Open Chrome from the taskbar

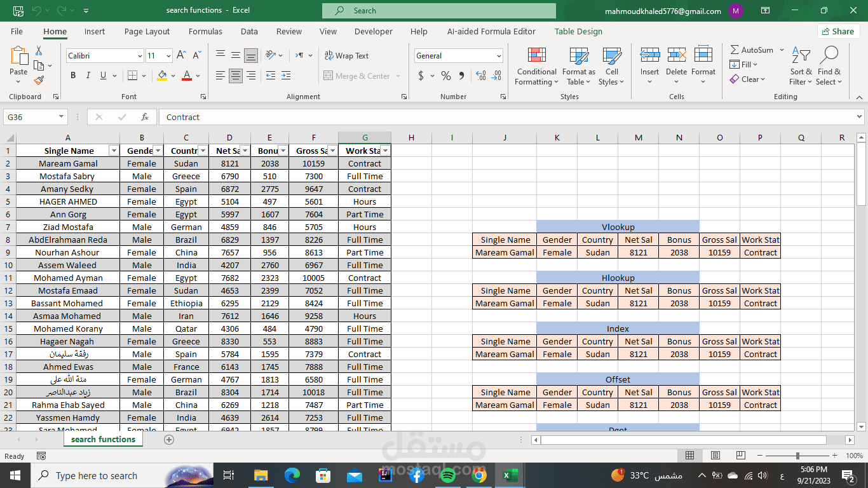(x=479, y=475)
